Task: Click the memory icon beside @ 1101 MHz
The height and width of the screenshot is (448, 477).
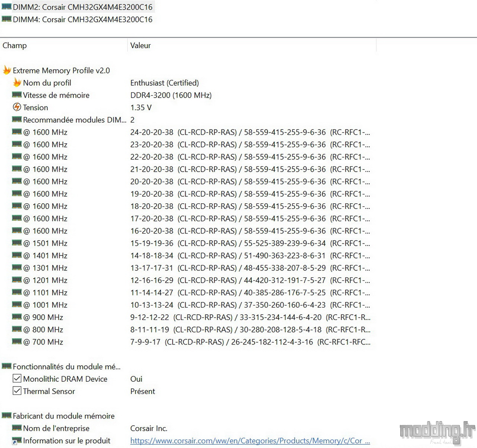Action: (x=17, y=292)
